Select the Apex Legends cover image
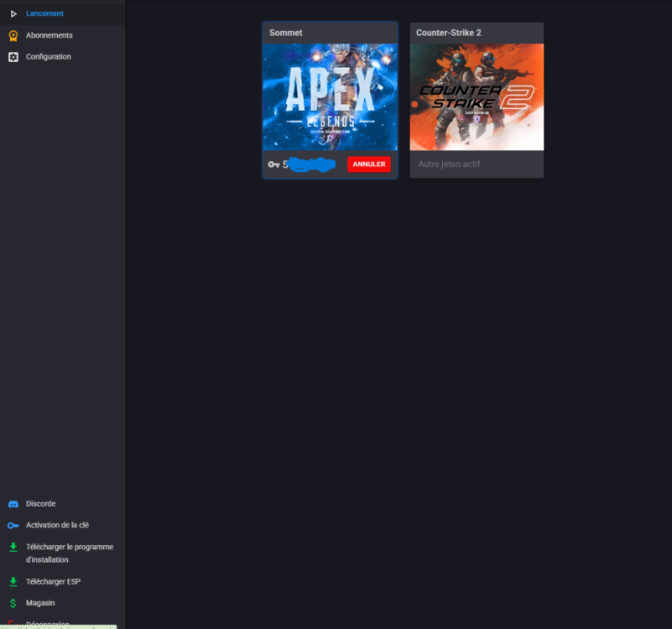 [x=330, y=96]
